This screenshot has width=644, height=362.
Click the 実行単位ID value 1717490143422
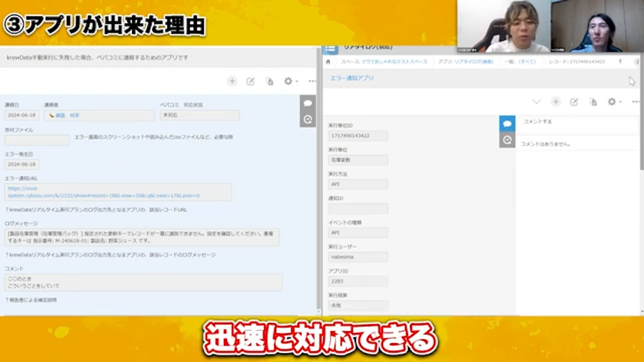(358, 136)
